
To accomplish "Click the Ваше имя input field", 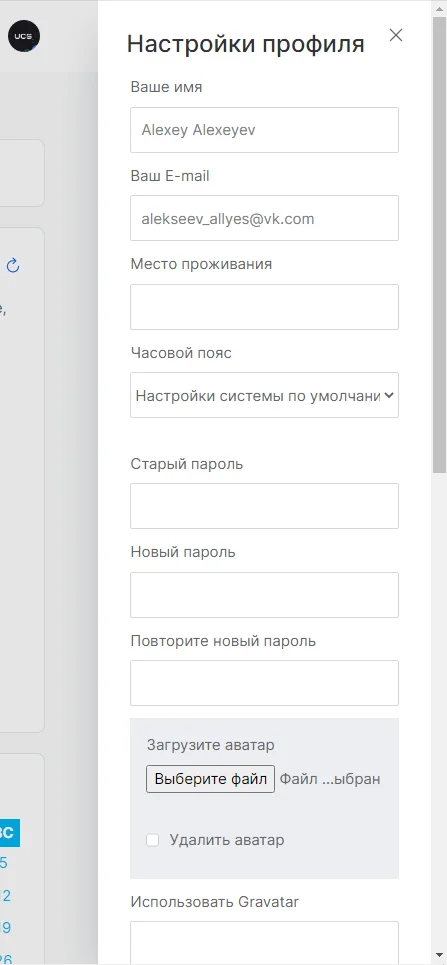I will pyautogui.click(x=264, y=130).
